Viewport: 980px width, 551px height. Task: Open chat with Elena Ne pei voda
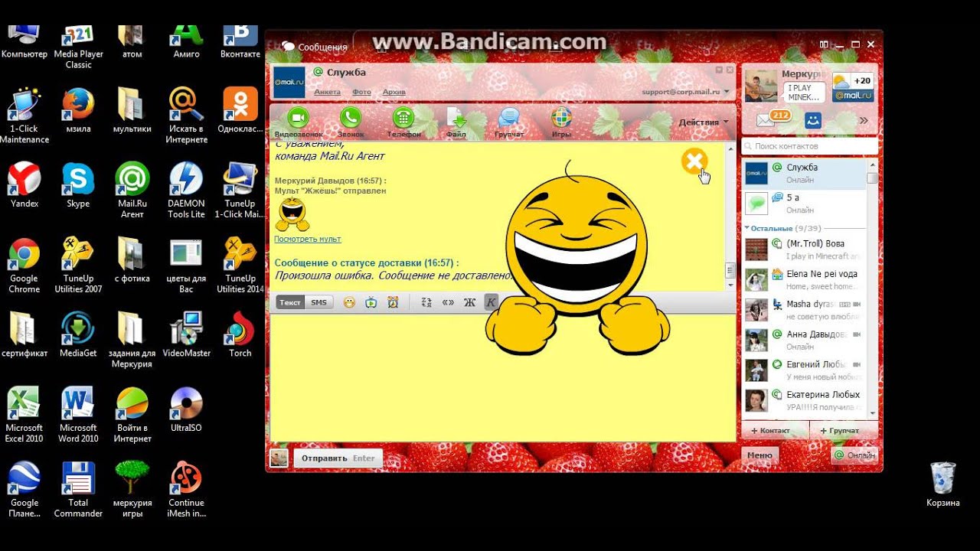(x=804, y=279)
